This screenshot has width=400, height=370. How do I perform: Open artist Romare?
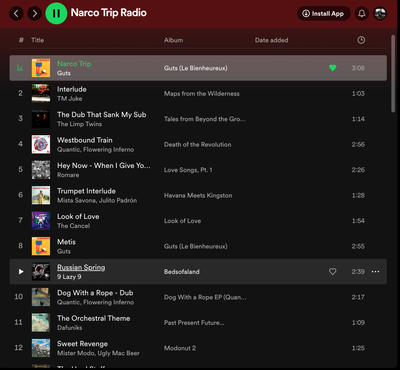[68, 175]
